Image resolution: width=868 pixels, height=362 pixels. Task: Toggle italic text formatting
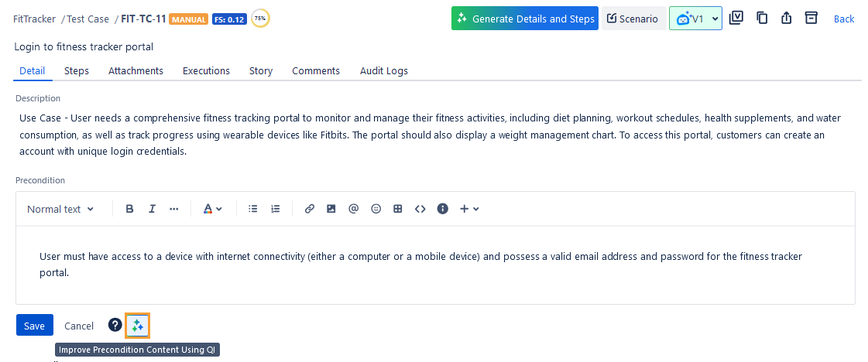[x=152, y=209]
